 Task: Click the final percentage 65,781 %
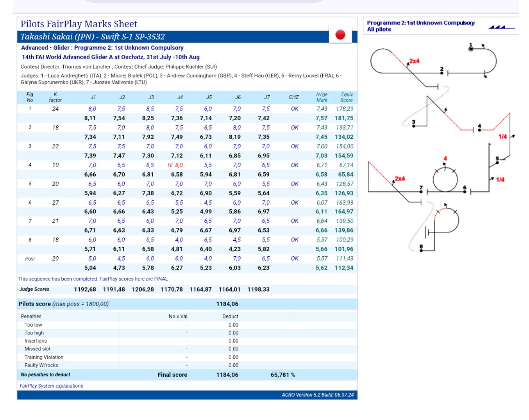(x=283, y=374)
